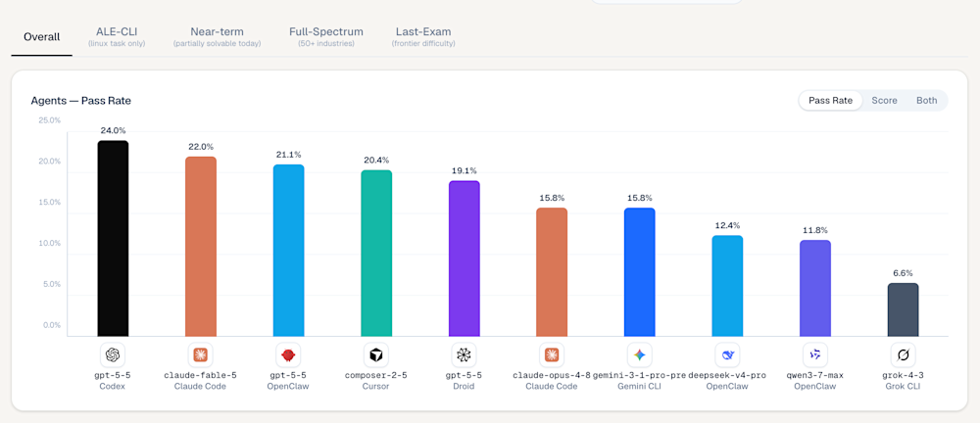Click the teal composer-2-5 bar at 20.4%
Screen dimensions: 980x423
point(376,253)
